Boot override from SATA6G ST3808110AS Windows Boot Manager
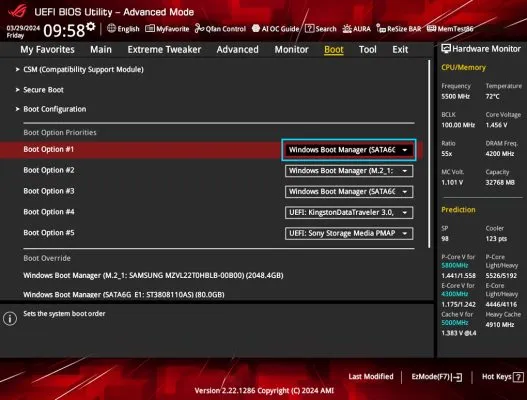 coord(124,295)
